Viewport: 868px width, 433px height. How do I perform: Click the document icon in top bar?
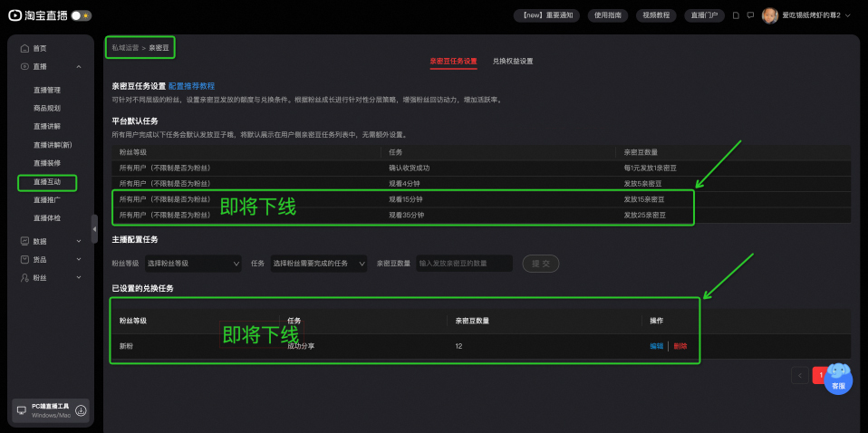pos(736,15)
